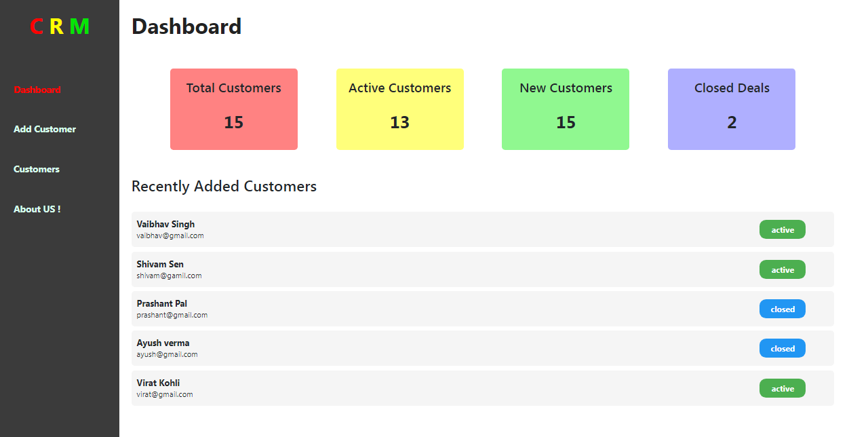Click the ayush@gmail.com email address
The image size is (868, 437).
167,355
